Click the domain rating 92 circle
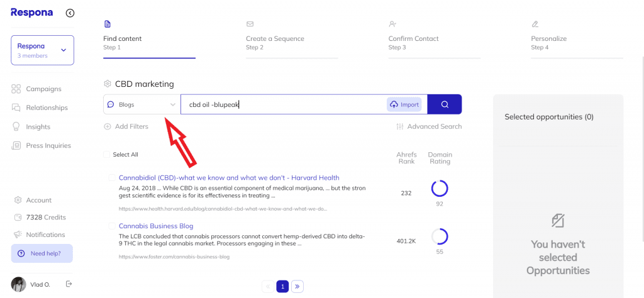Screen dimensions: 644x298 pos(440,189)
